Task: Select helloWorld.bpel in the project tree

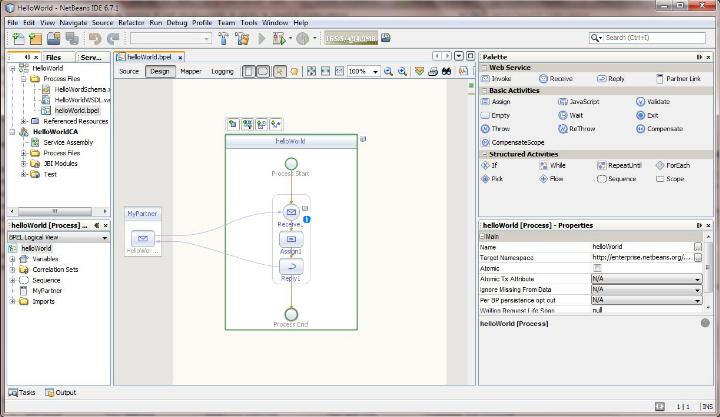Action: click(77, 111)
